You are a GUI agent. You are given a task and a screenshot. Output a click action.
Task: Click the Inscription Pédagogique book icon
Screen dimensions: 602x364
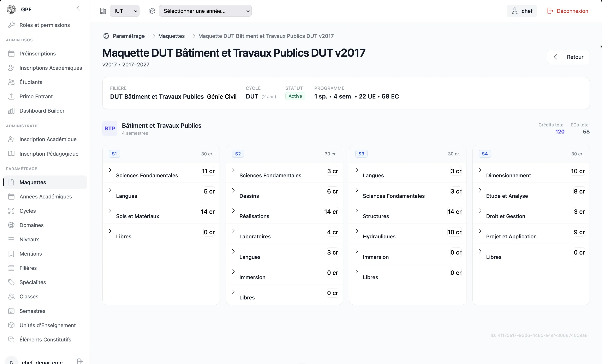pos(11,154)
